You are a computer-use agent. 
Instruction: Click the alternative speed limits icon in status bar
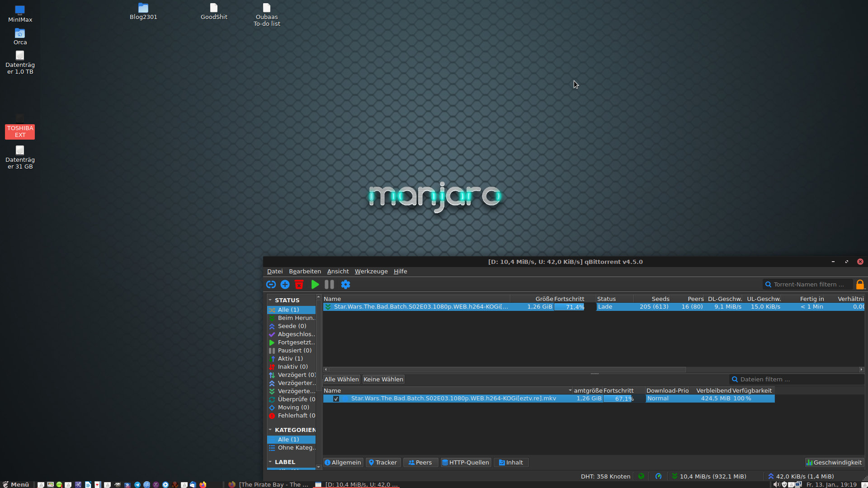coord(658,476)
